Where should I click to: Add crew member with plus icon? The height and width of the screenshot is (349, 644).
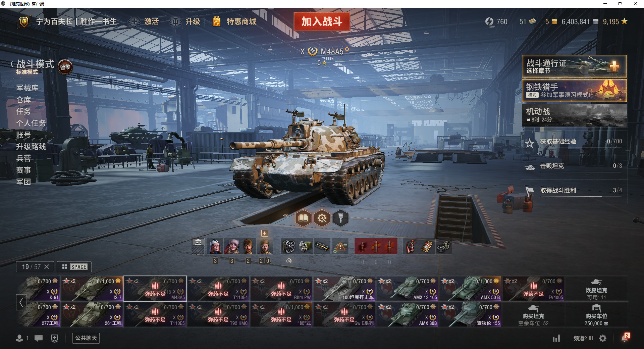(265, 233)
